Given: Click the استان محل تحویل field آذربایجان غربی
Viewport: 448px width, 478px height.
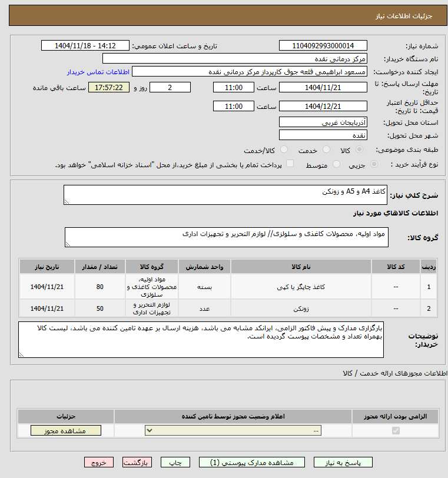Looking at the screenshot, I should point(323,122).
